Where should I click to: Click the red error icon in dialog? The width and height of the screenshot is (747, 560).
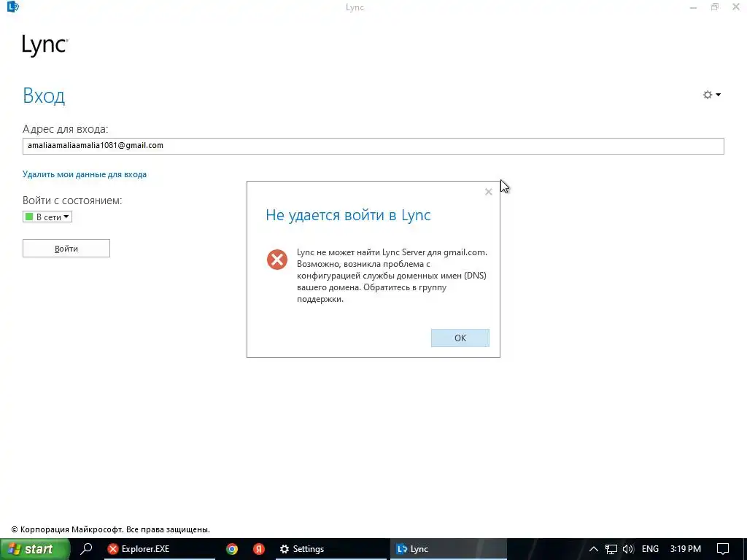point(276,260)
